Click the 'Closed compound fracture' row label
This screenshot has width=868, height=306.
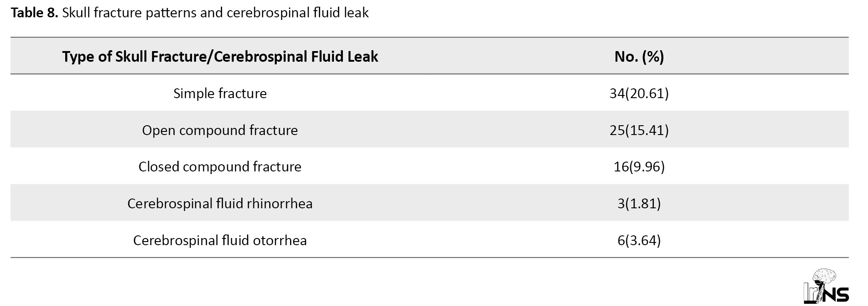click(x=220, y=167)
